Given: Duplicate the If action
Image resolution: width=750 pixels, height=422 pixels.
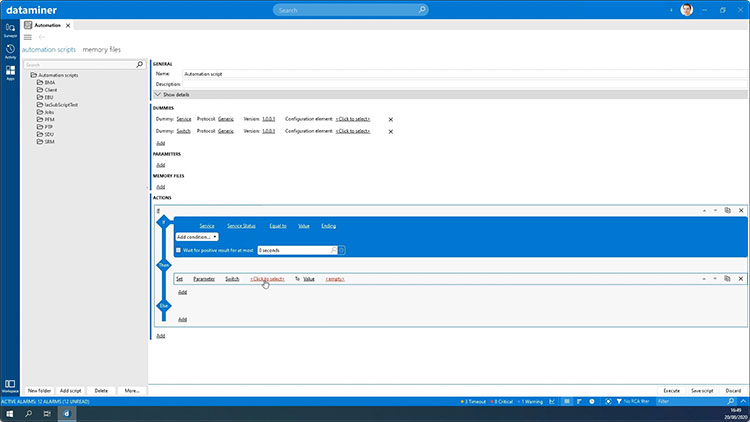Looking at the screenshot, I should pyautogui.click(x=728, y=211).
